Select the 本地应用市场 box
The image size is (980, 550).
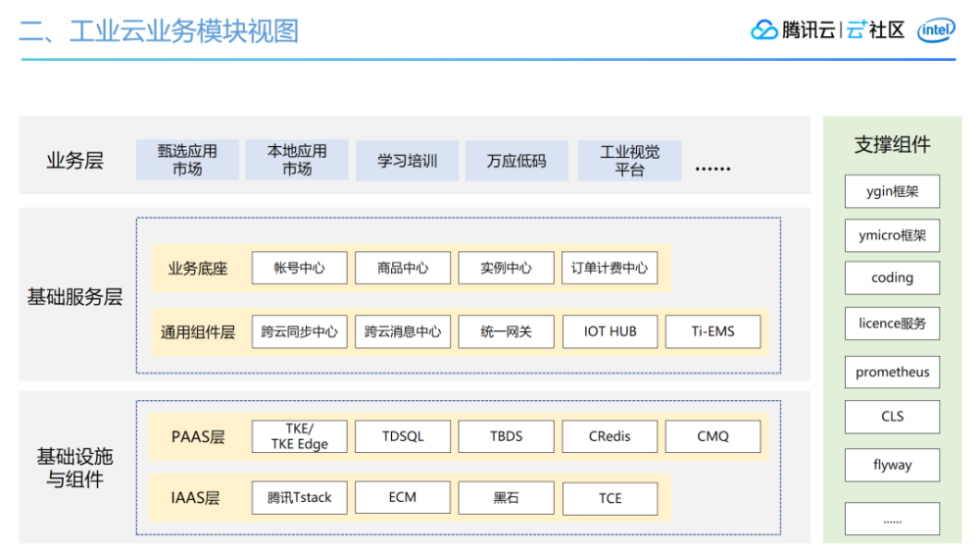[297, 160]
